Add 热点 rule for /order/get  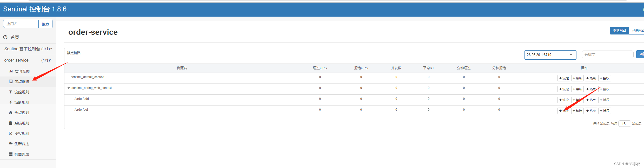591,111
